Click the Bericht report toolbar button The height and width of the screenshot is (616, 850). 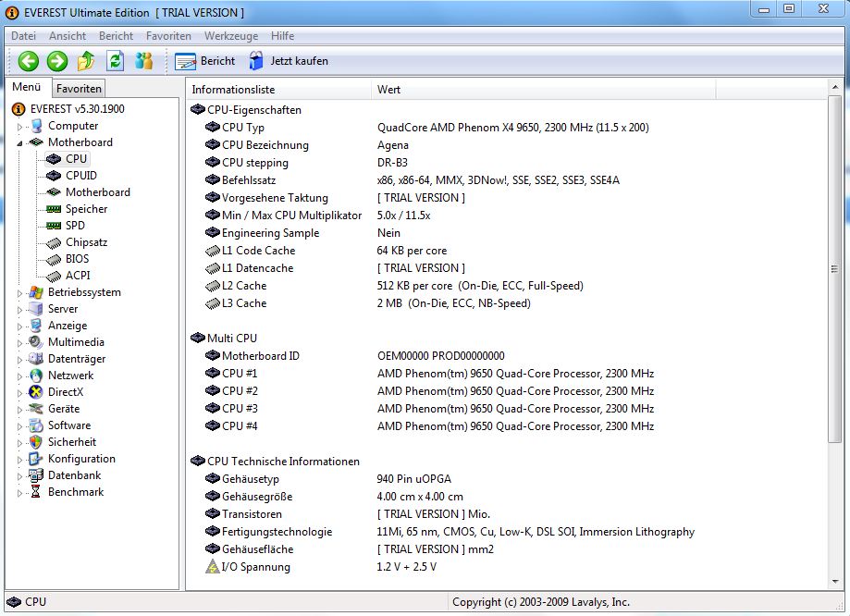click(x=205, y=61)
